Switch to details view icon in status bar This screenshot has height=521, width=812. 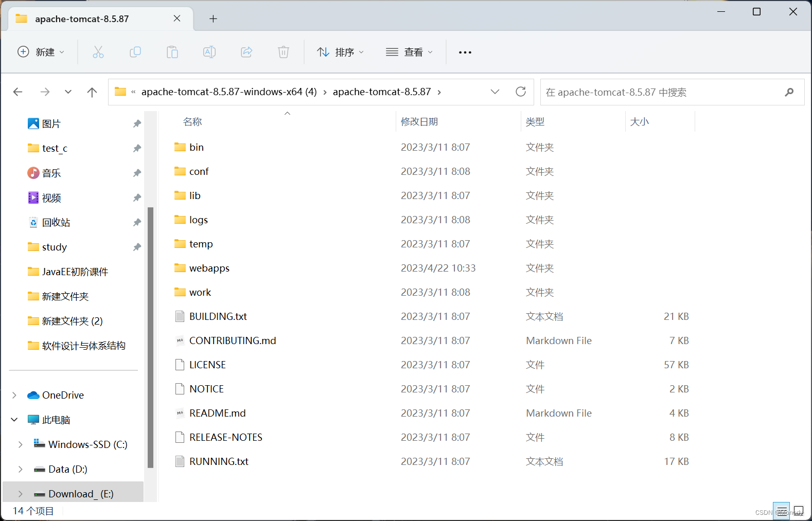781,511
